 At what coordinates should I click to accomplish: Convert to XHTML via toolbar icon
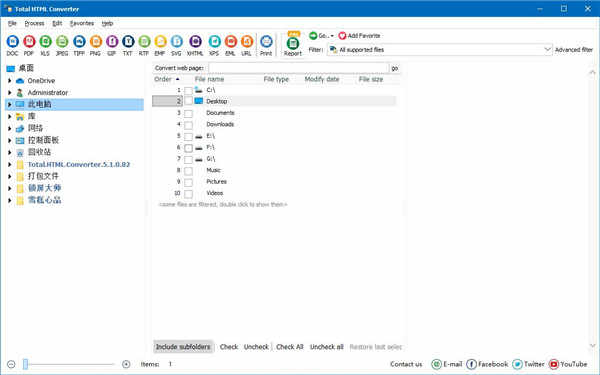point(195,41)
